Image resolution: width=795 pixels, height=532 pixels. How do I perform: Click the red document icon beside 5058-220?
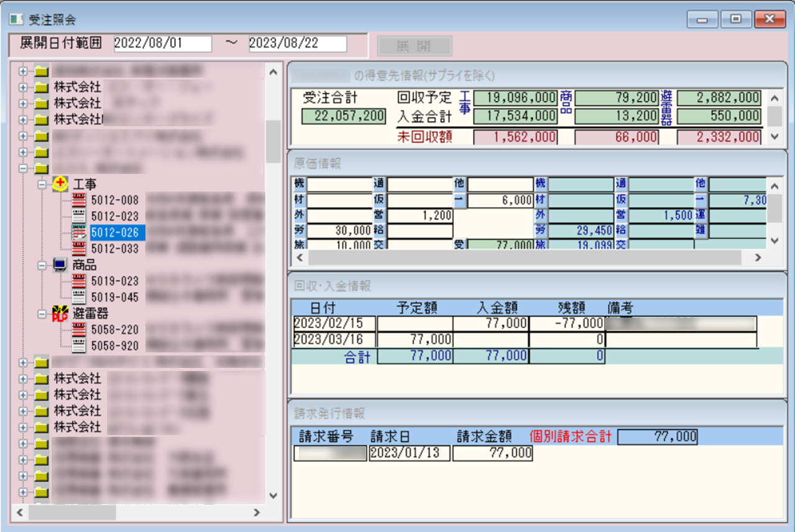[x=79, y=329]
